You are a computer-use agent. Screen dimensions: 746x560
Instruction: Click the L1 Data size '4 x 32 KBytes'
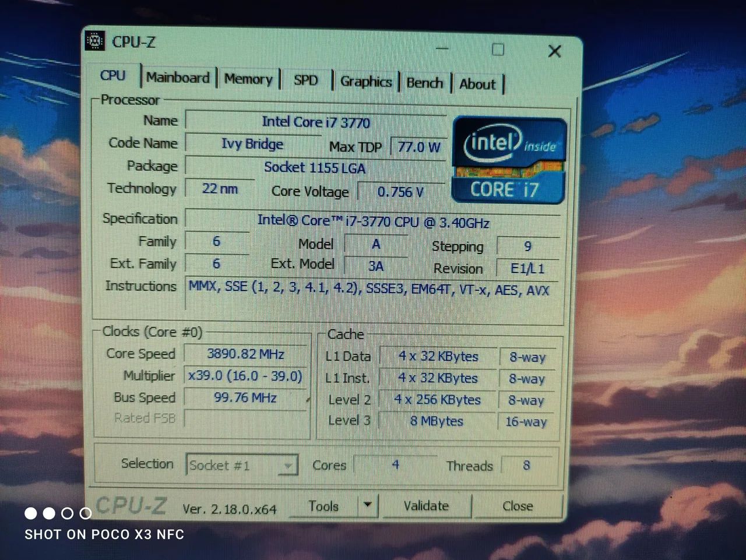point(438,357)
